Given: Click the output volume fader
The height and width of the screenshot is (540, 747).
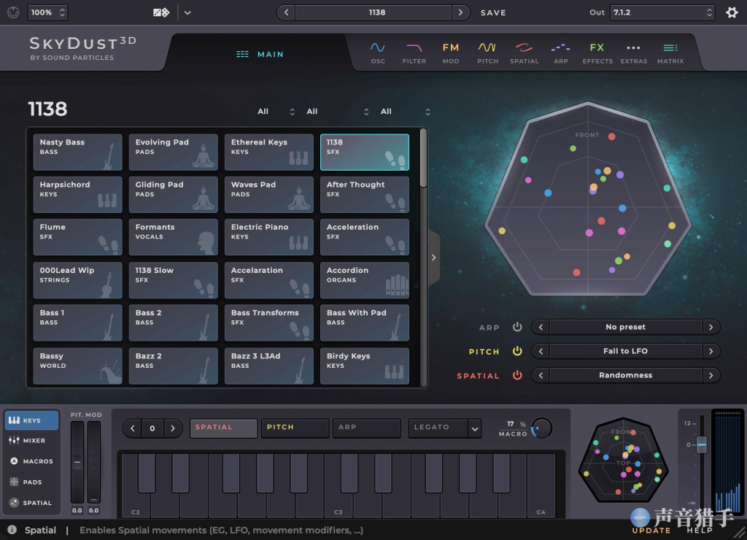Looking at the screenshot, I should [x=701, y=445].
